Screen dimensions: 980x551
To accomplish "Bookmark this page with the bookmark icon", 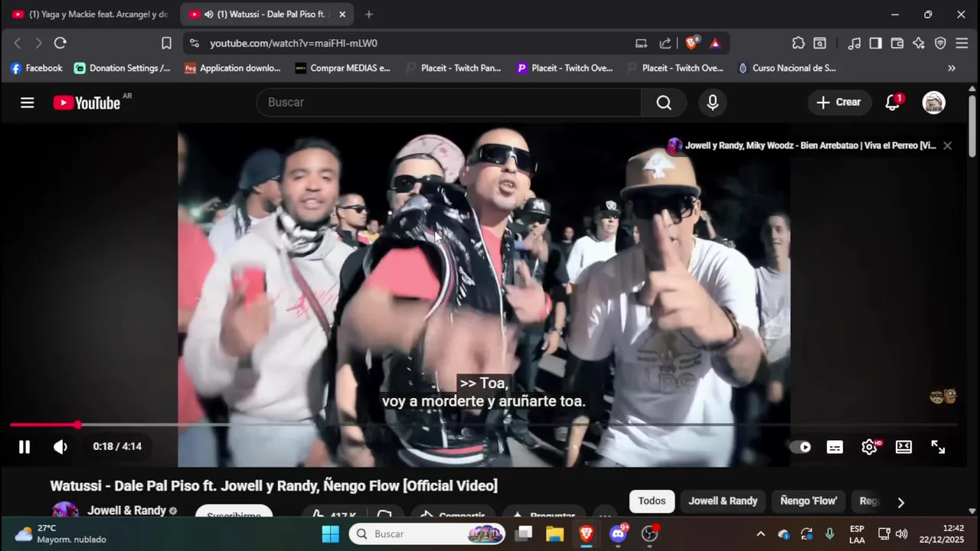I will (166, 44).
